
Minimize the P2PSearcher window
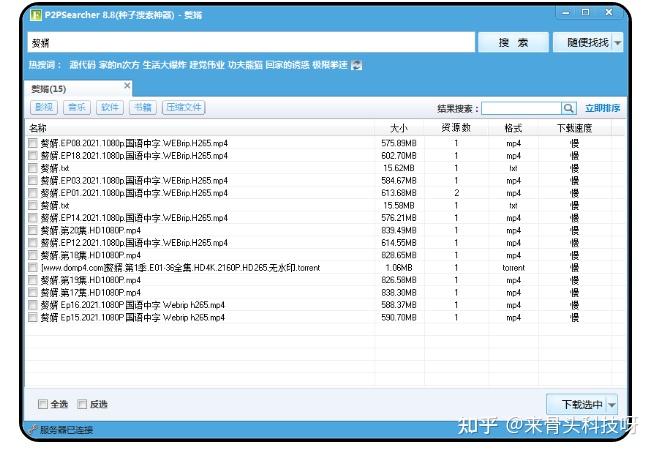click(566, 13)
